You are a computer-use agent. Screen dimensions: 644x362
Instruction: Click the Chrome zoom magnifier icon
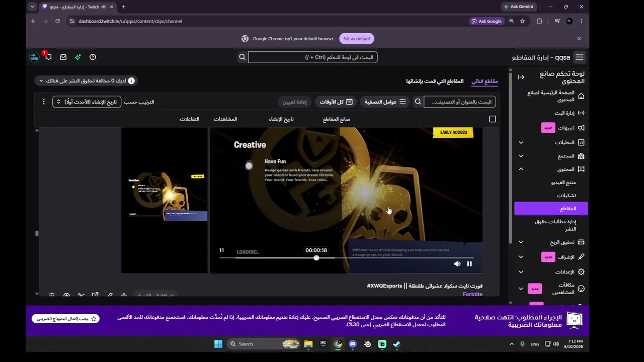[x=511, y=21]
